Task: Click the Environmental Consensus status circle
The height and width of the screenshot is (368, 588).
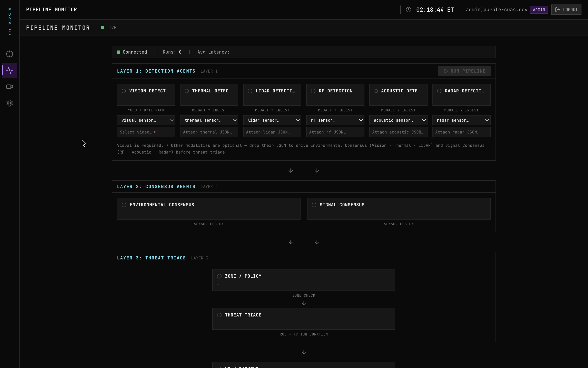Action: click(124, 205)
